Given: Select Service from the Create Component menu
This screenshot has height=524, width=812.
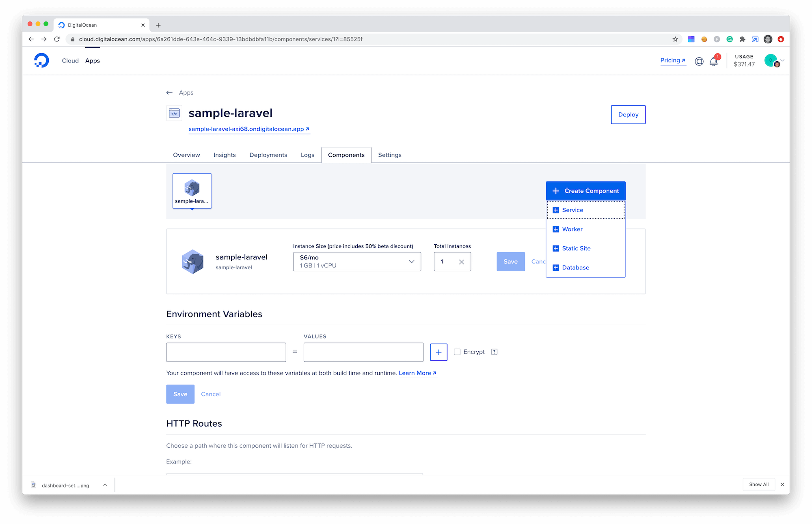Looking at the screenshot, I should [x=585, y=210].
